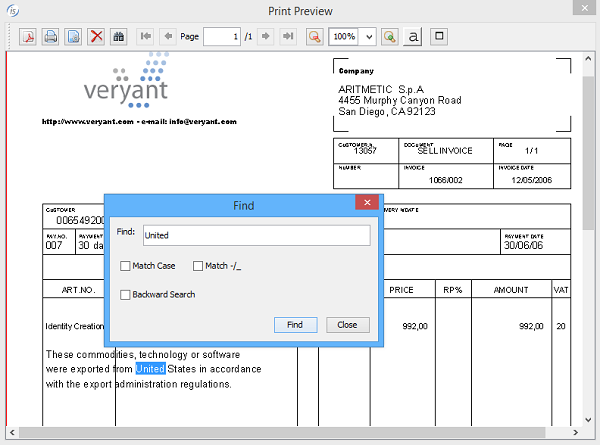This screenshot has height=445, width=600.
Task: Click the Find text input field
Action: coord(256,235)
